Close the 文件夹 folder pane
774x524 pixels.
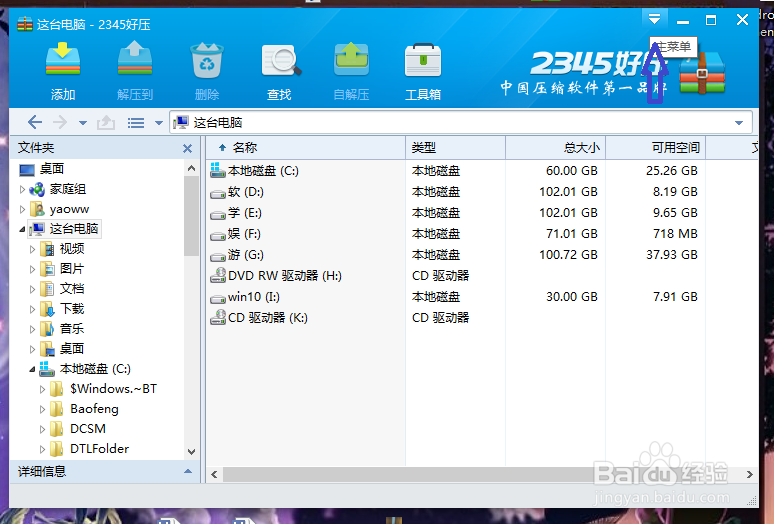pos(187,148)
